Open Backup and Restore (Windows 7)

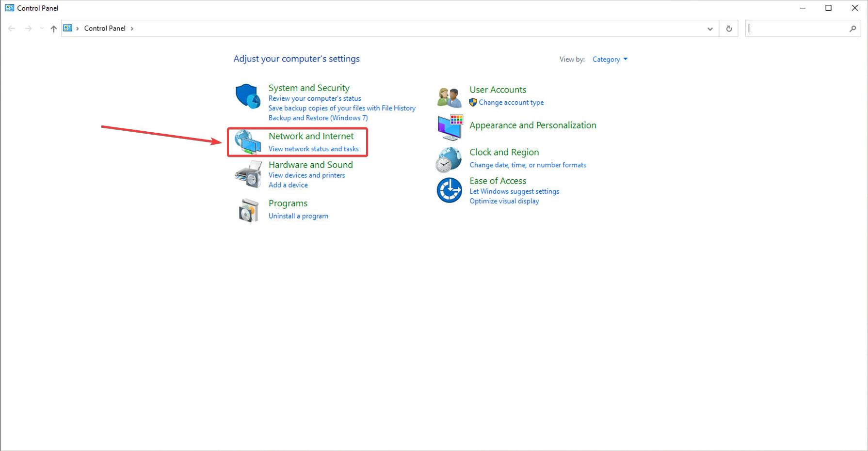click(x=318, y=118)
